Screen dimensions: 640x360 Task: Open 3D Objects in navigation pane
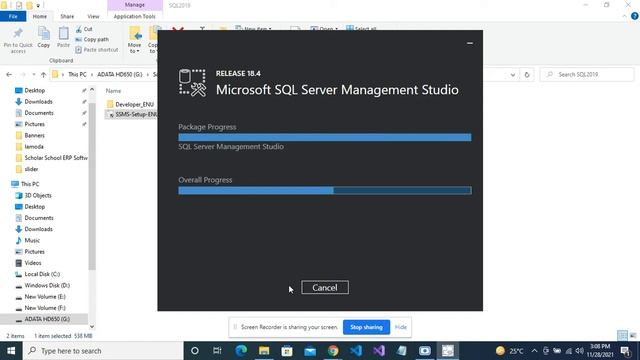38,196
